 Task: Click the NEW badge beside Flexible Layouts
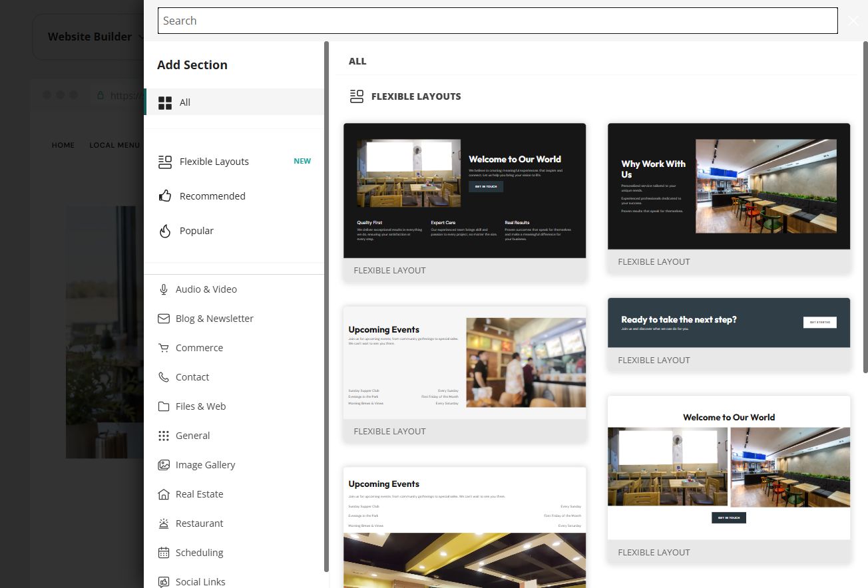(302, 161)
